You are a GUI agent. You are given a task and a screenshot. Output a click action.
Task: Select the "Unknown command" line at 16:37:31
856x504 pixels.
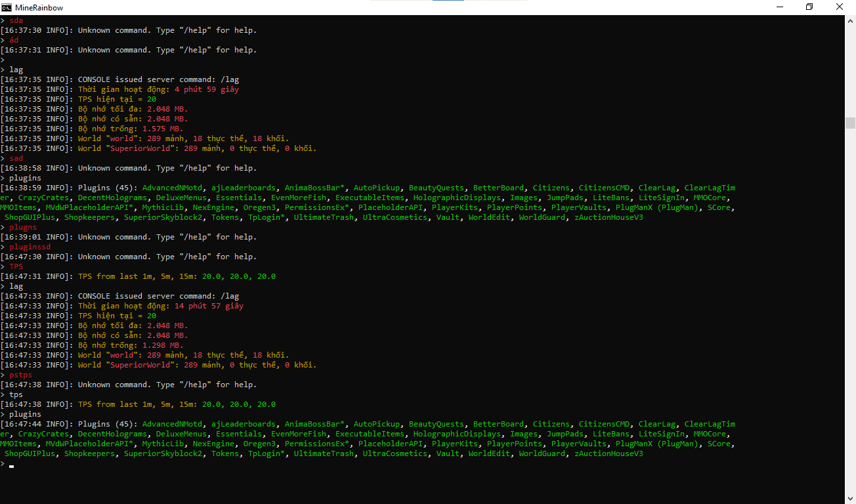coord(129,50)
